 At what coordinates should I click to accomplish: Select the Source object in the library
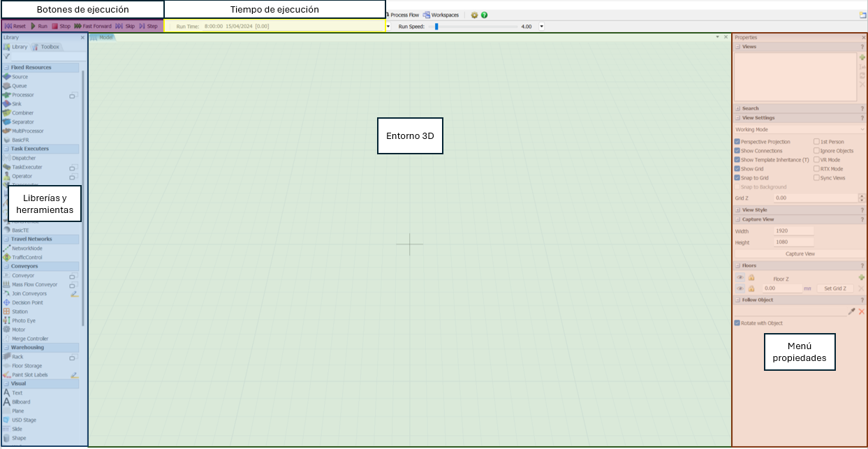20,77
